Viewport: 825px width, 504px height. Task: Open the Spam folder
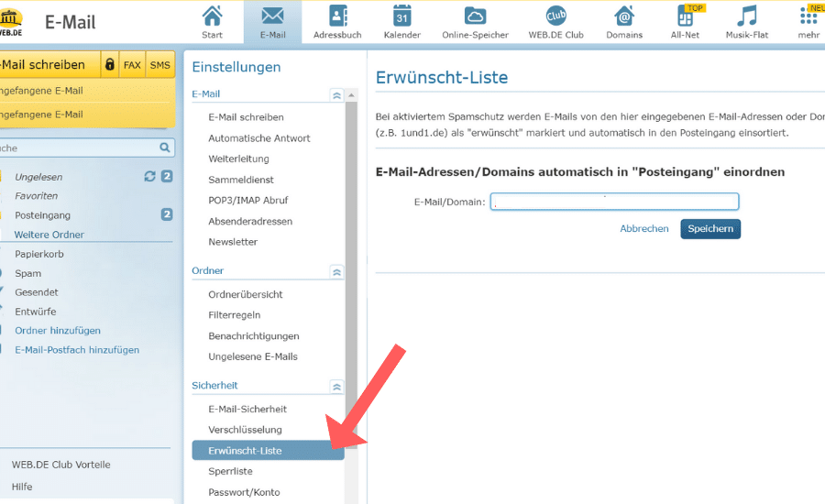point(27,273)
